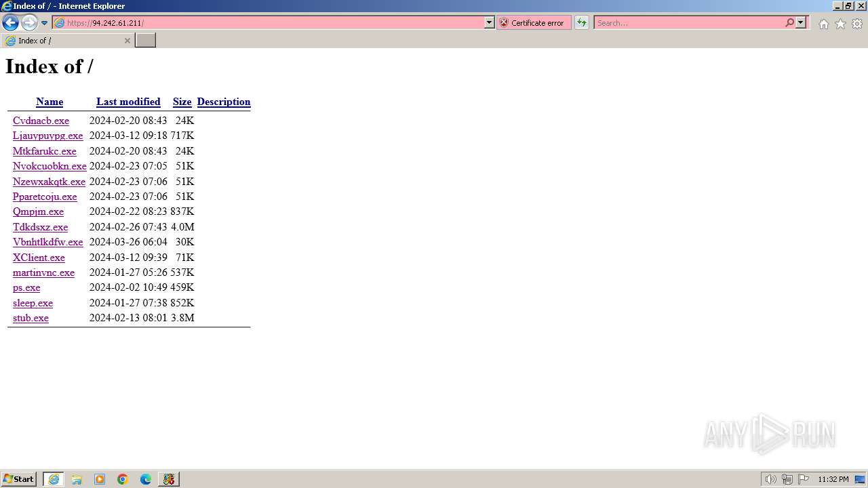Click the sleep.exe link

33,303
